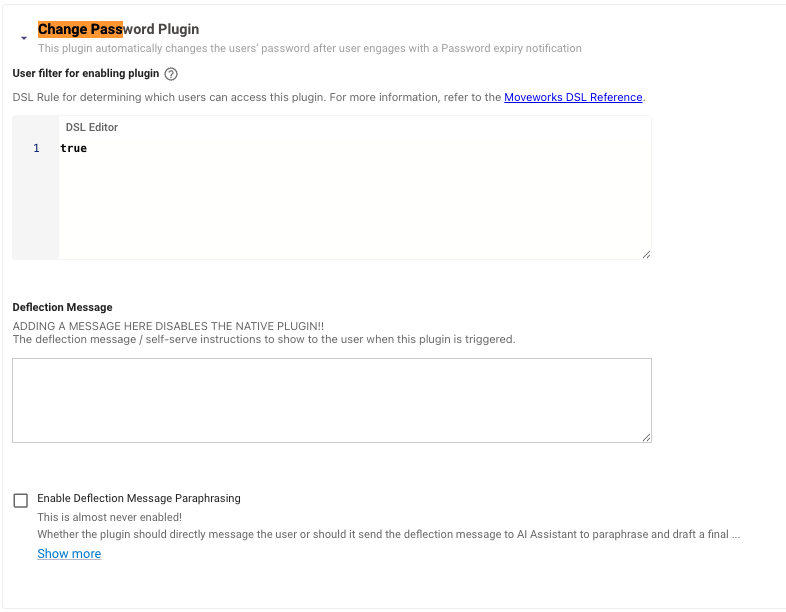The width and height of the screenshot is (786, 612).
Task: Click the Deflection Message field label
Action: coord(62,307)
